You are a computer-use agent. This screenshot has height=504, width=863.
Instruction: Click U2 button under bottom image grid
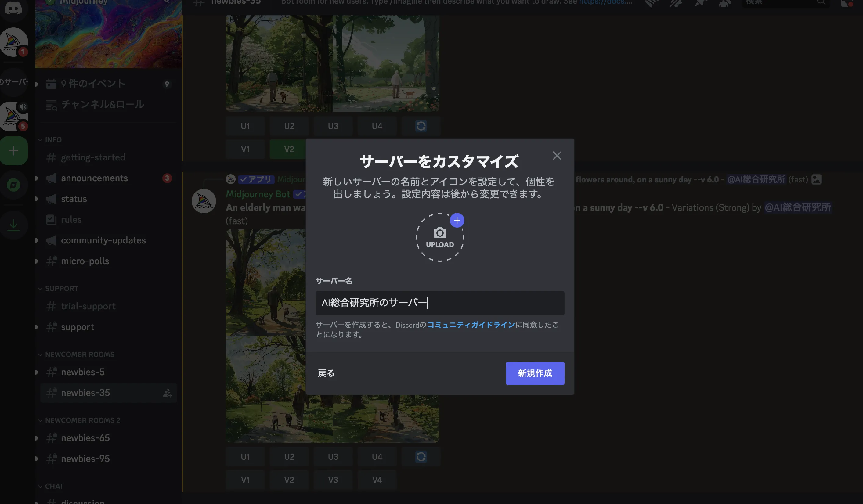point(289,457)
